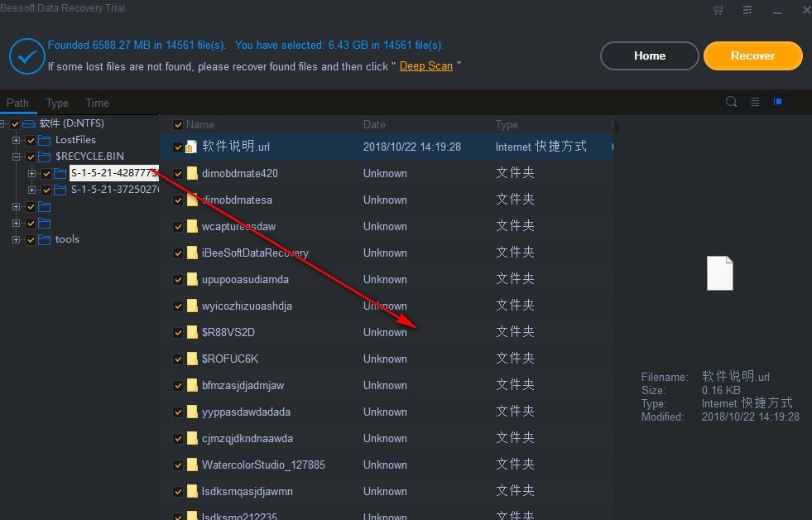Select the LostFiles folder icon
Image resolution: width=812 pixels, height=520 pixels.
[43, 139]
